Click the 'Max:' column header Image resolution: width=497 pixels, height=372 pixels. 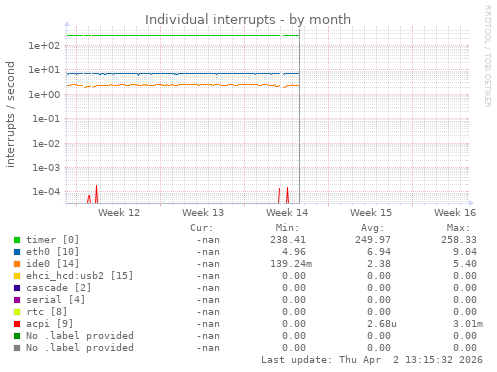[x=458, y=228]
